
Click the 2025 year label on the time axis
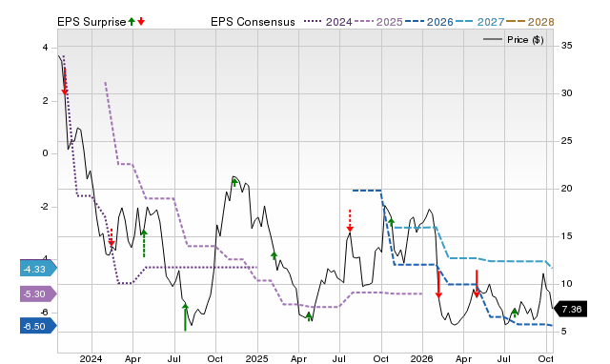256,358
